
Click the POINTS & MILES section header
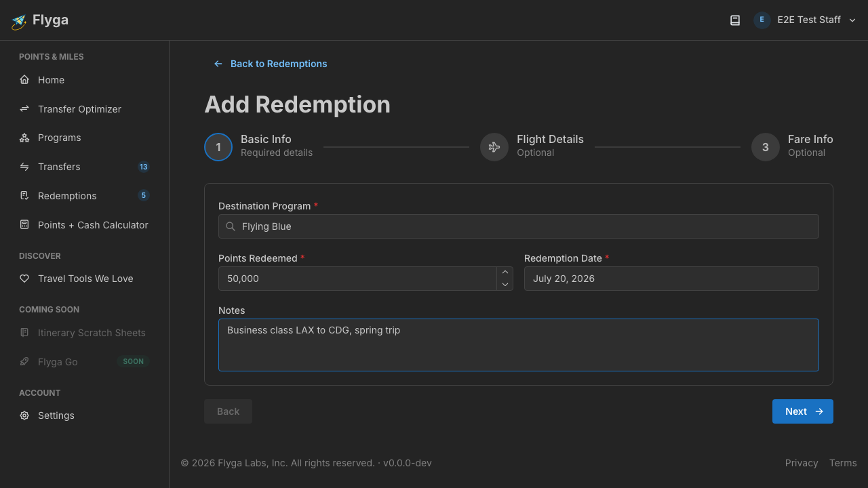[52, 57]
